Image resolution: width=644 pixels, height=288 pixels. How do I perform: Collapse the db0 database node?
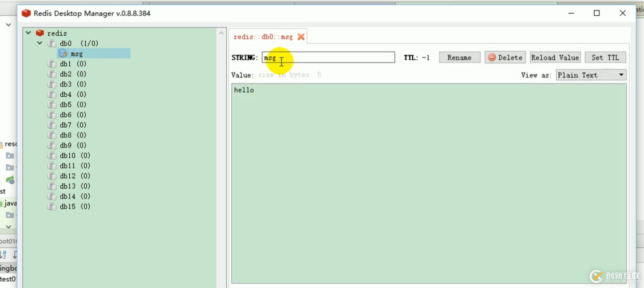(x=39, y=43)
